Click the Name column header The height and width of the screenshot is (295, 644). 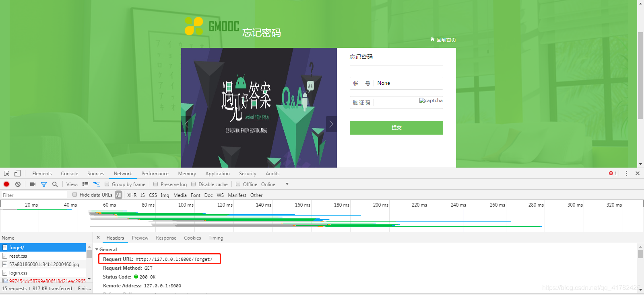(46, 238)
